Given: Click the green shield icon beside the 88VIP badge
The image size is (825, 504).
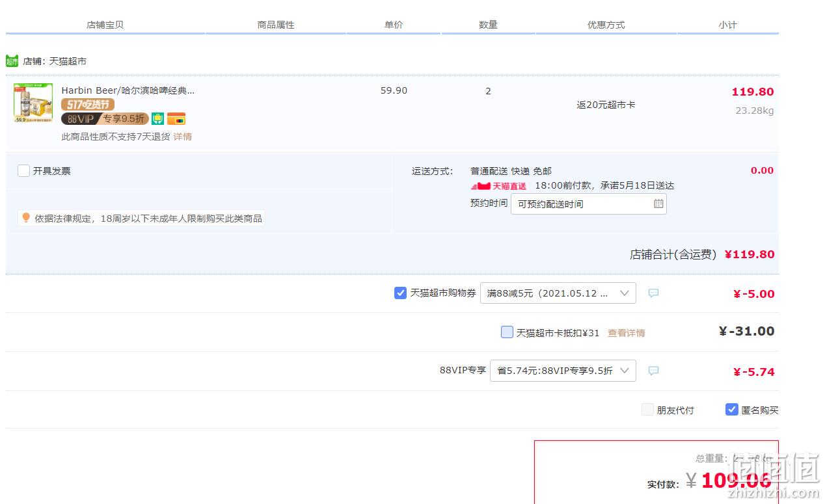Looking at the screenshot, I should coord(157,118).
